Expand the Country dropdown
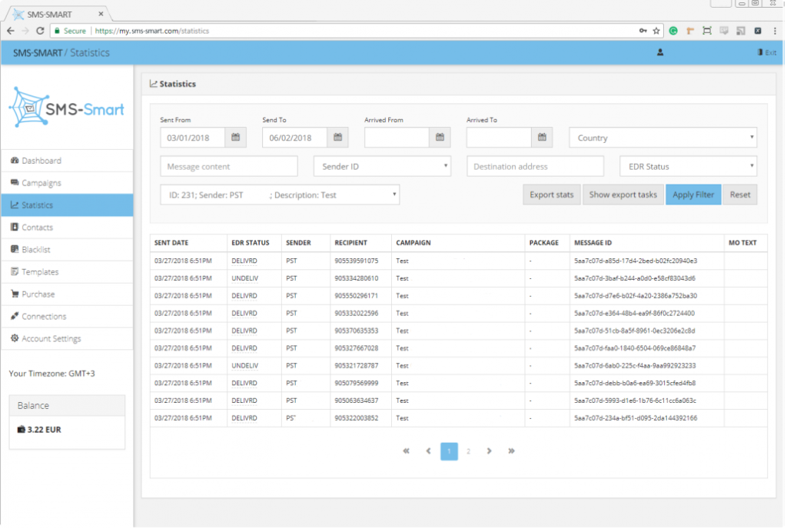Image resolution: width=787 pixels, height=532 pixels. (663, 138)
